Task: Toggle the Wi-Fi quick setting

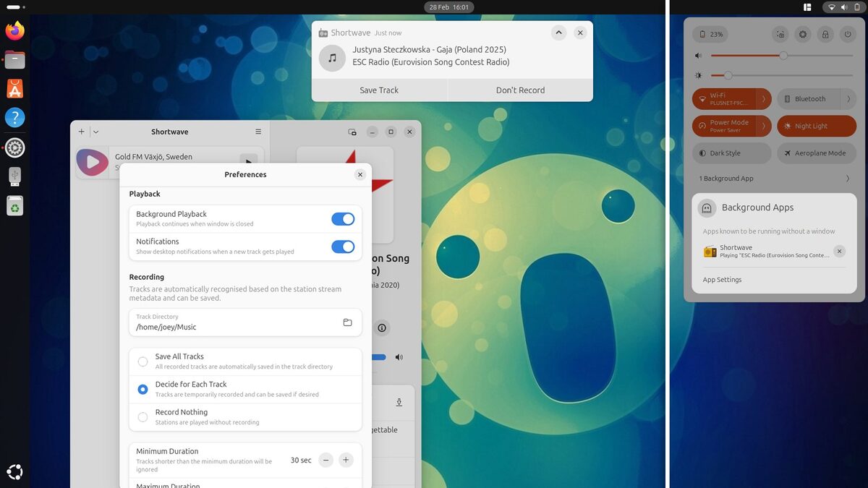Action: pyautogui.click(x=723, y=98)
